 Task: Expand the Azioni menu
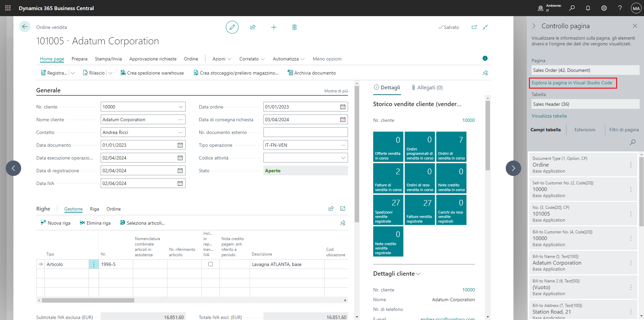pyautogui.click(x=222, y=59)
